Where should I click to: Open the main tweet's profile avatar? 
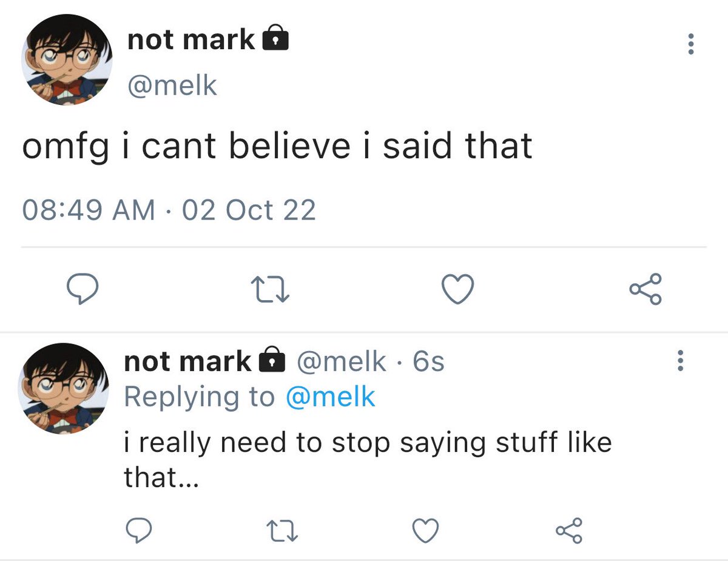click(x=67, y=61)
